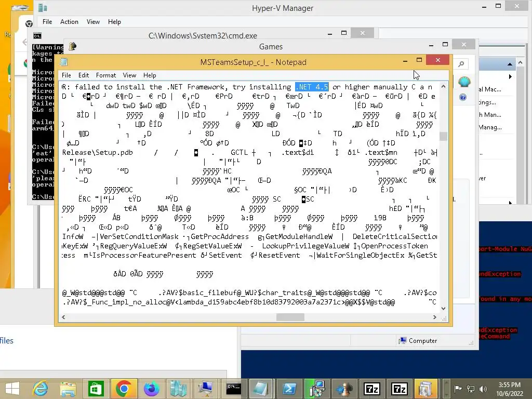532x399 pixels.
Task: Click the Computer status bar item
Action: [x=418, y=340]
